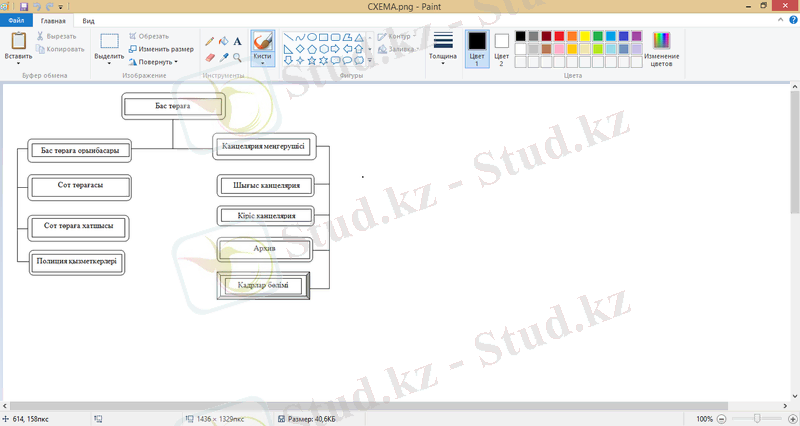Screen dimensions: 800x426
Task: Select the Polygon shape
Action: tap(347, 37)
